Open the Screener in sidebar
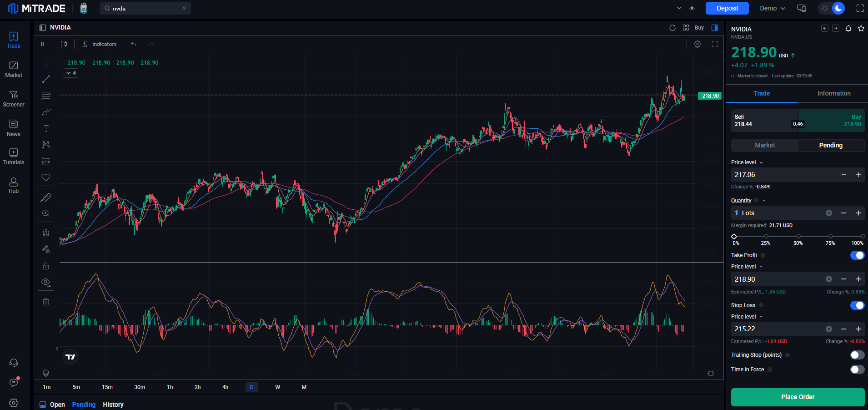 14,99
